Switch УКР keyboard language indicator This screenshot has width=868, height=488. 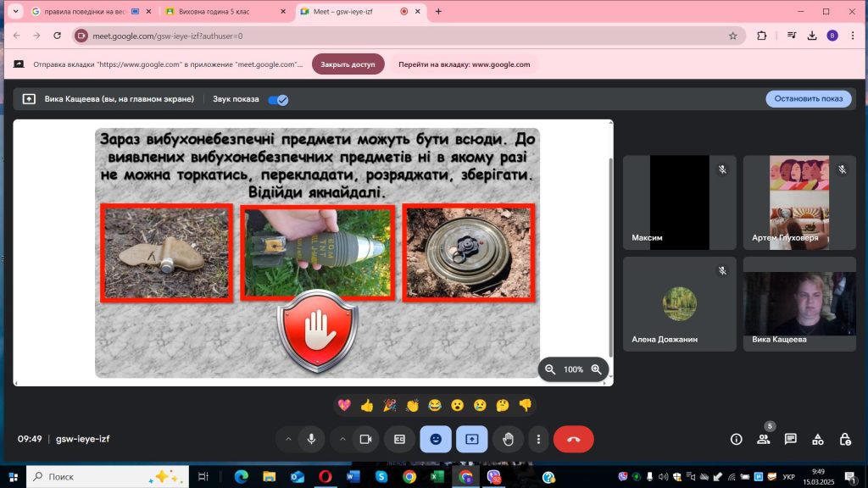[789, 477]
